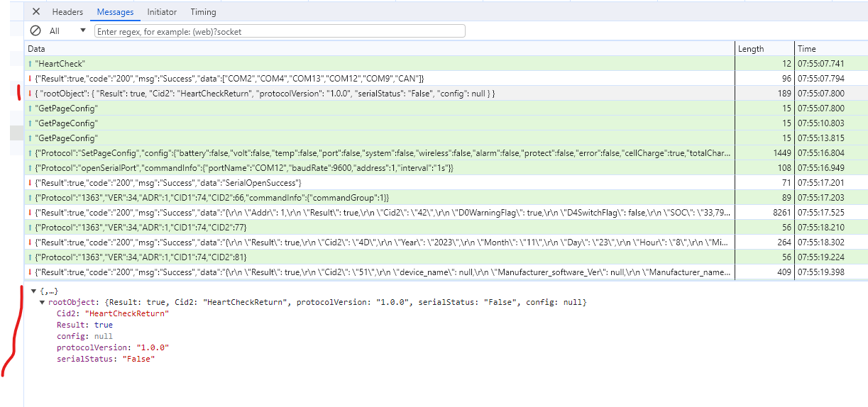Select the GetPageConfig message at 07:55:07.800
This screenshot has width=868, height=407.
(x=446, y=108)
